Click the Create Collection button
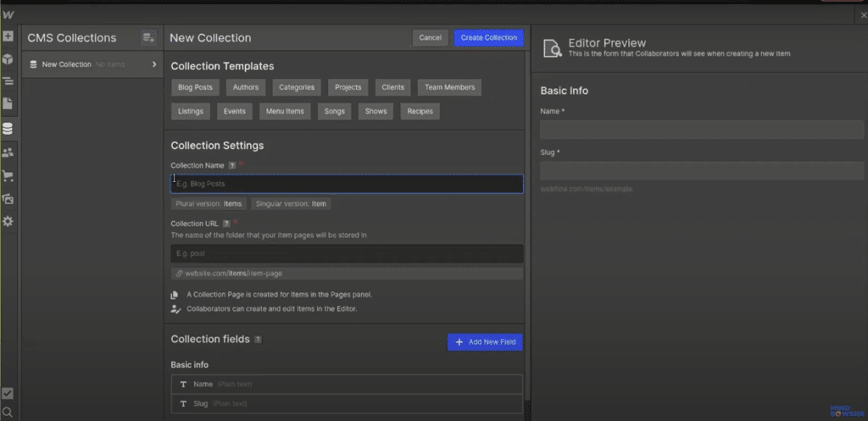The image size is (868, 421). click(489, 37)
